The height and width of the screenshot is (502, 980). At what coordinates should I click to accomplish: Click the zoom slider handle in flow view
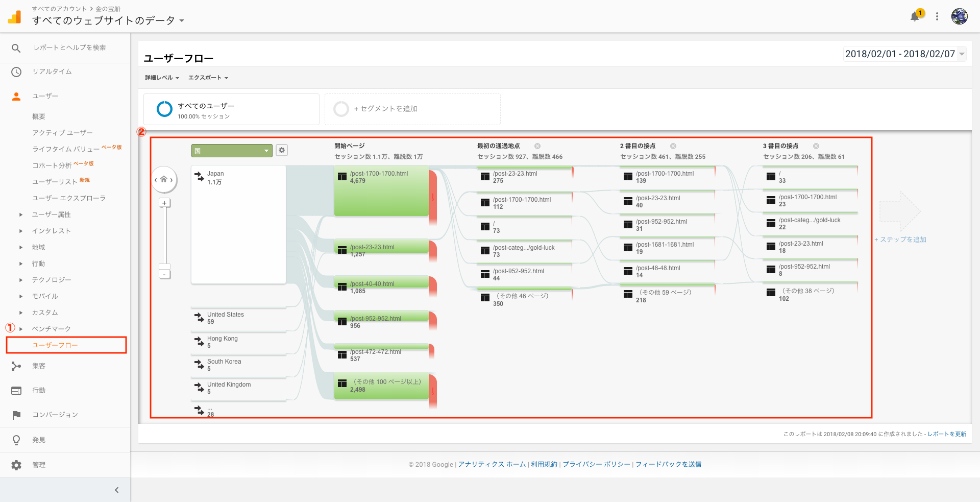point(164,267)
